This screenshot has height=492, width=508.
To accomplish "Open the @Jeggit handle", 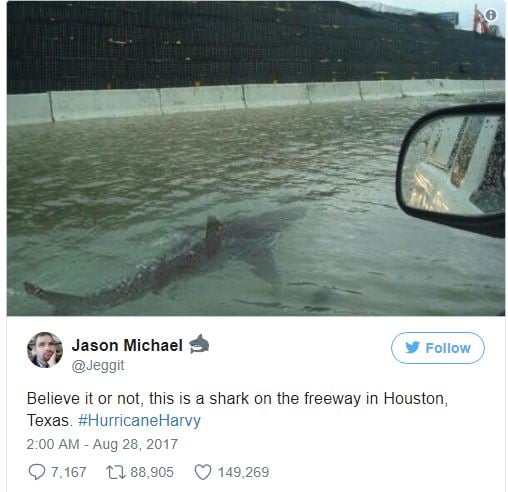I will coord(98,365).
